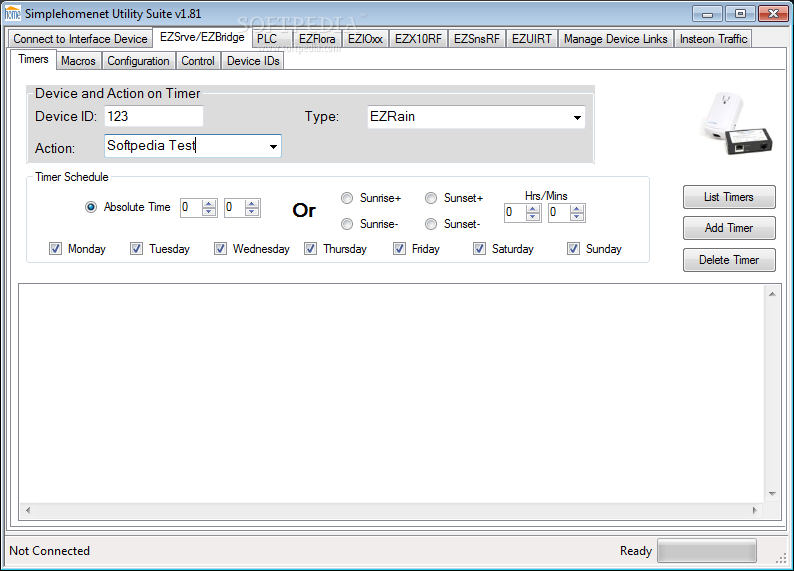The width and height of the screenshot is (794, 571).
Task: Select the Sunset+ radio option
Action: [431, 198]
